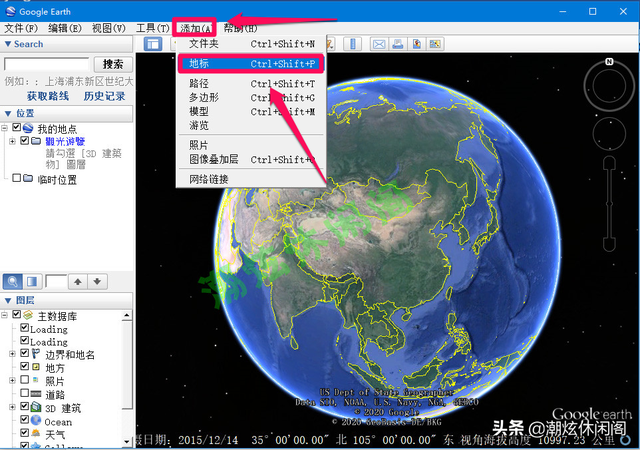This screenshot has height=450, width=640.
Task: Click the Google Earth logo in the title bar
Action: click(x=11, y=11)
